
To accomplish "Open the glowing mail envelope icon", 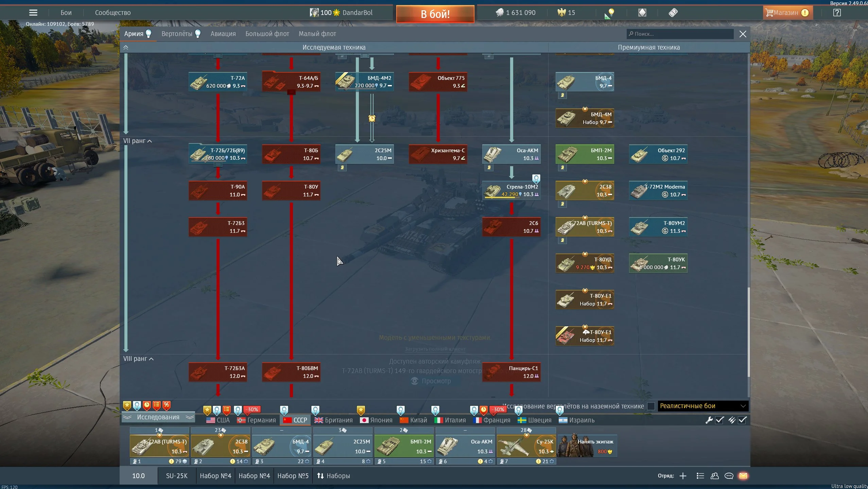I will (x=743, y=476).
